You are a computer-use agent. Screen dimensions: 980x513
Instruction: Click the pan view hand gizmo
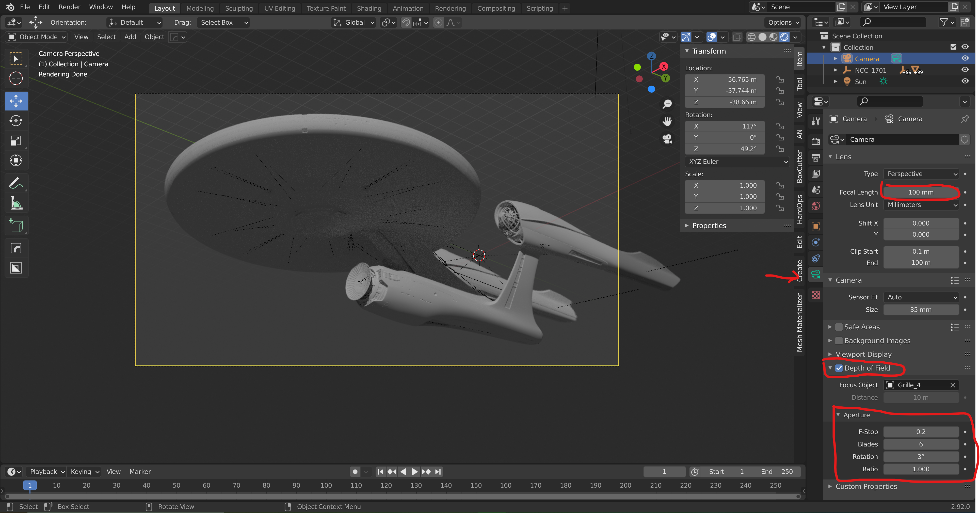click(667, 121)
